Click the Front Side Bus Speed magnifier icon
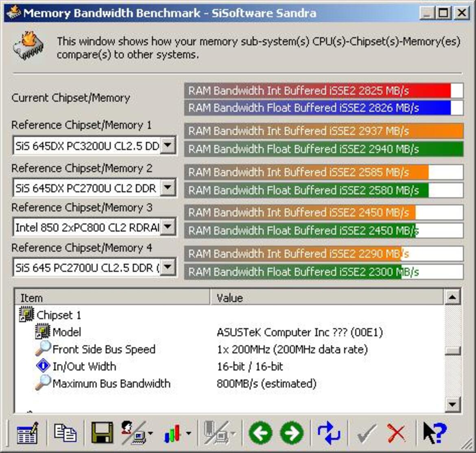 [x=43, y=348]
